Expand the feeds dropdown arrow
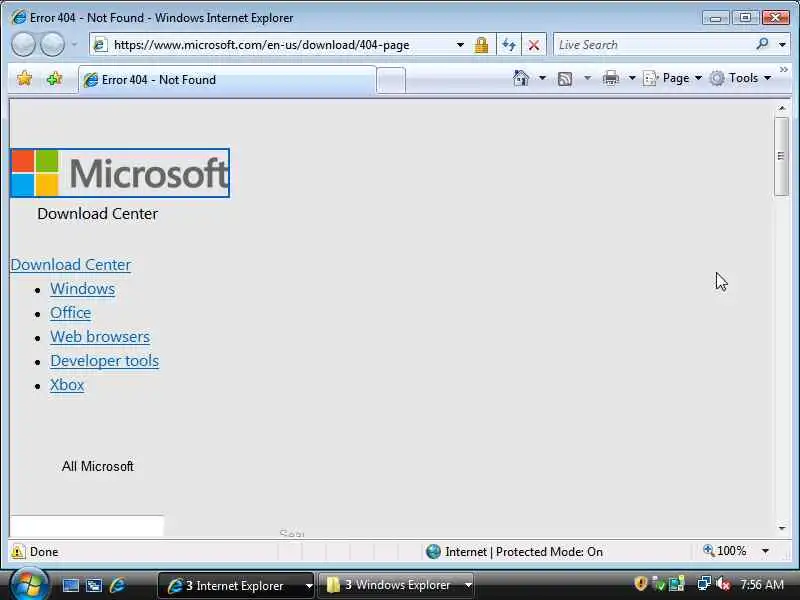Screen dimensions: 800x600 (587, 78)
